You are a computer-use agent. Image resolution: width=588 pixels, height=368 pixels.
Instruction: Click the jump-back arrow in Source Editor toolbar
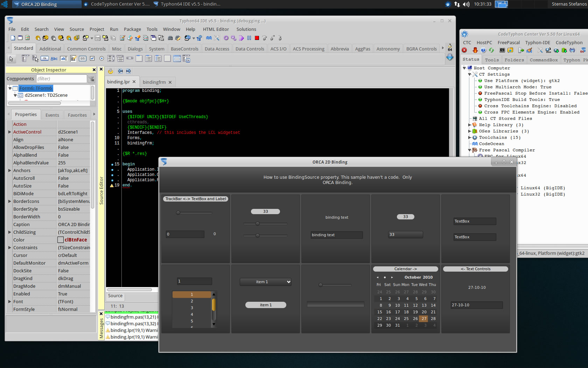coord(120,71)
